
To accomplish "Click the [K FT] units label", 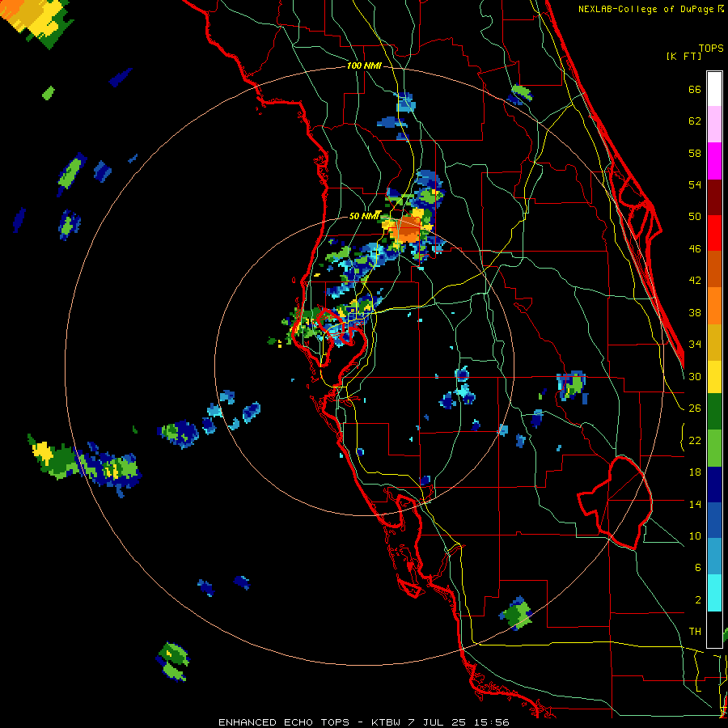I will pyautogui.click(x=684, y=56).
